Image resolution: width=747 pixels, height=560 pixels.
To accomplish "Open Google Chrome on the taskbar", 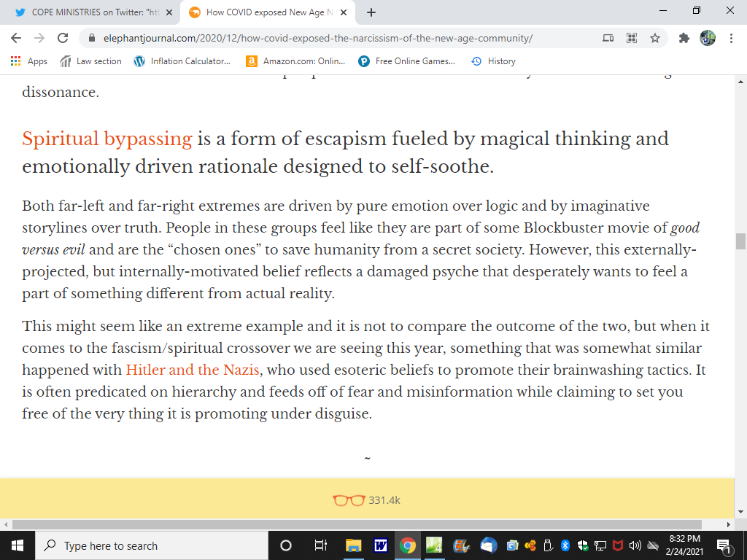I will point(407,545).
